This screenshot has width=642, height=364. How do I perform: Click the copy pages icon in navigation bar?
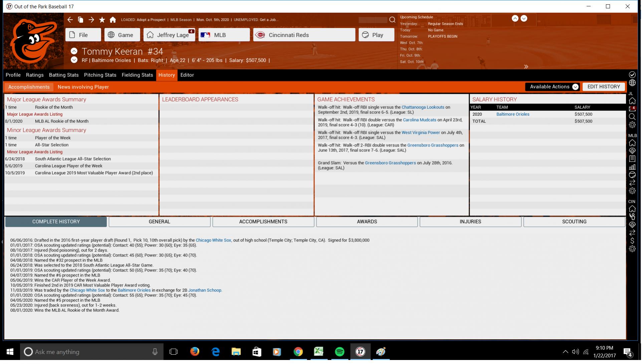click(x=80, y=20)
